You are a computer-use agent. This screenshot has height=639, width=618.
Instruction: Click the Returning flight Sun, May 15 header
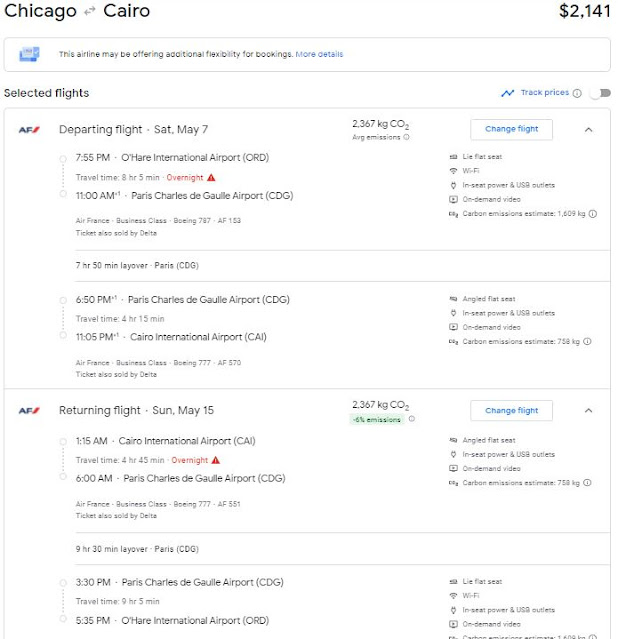point(136,410)
